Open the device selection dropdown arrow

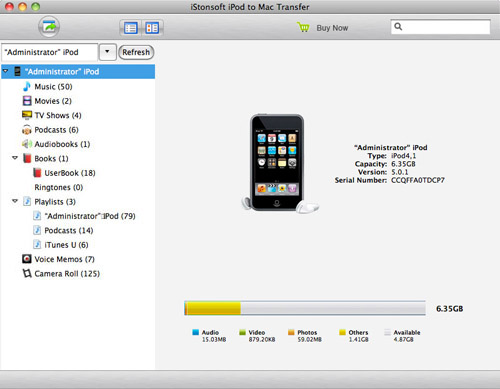tap(107, 52)
